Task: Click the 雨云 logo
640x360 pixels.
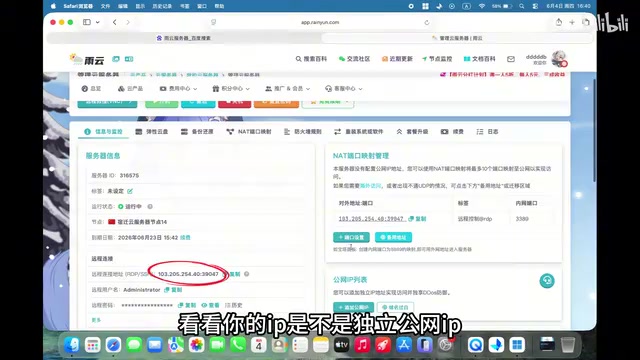Action: point(87,60)
